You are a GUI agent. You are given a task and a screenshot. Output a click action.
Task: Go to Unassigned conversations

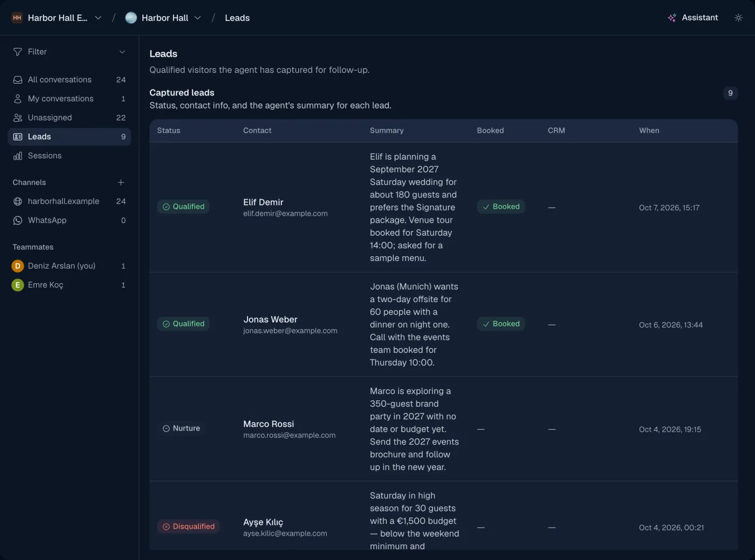[69, 118]
